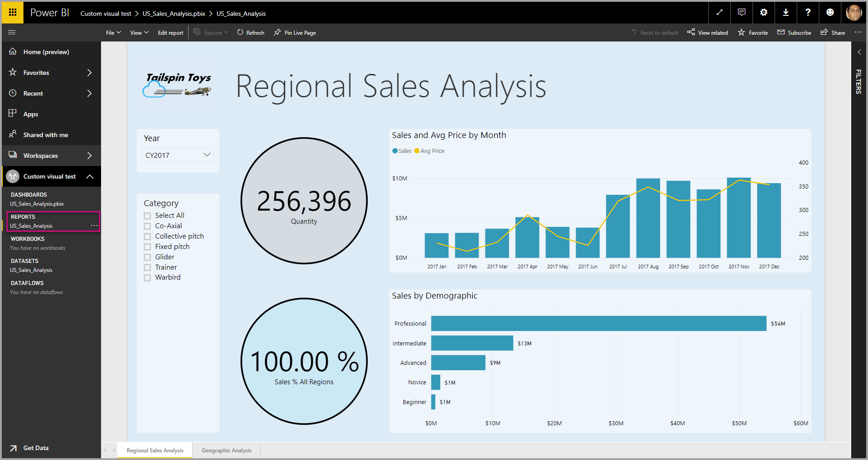
Task: Switch to the Geographic Analysis tab
Action: click(x=226, y=450)
